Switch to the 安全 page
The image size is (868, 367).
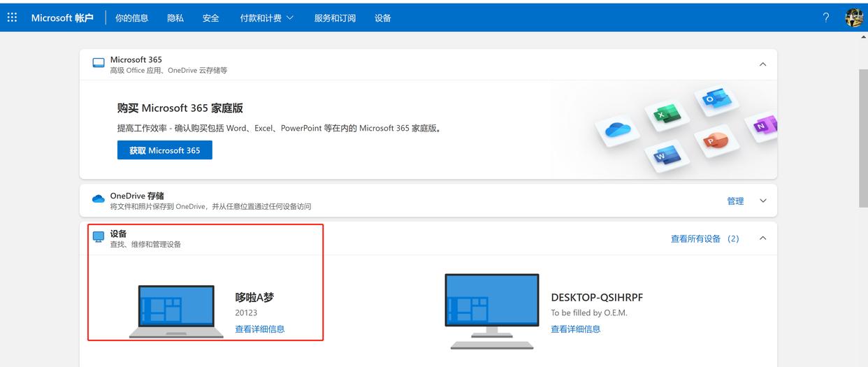pos(211,18)
